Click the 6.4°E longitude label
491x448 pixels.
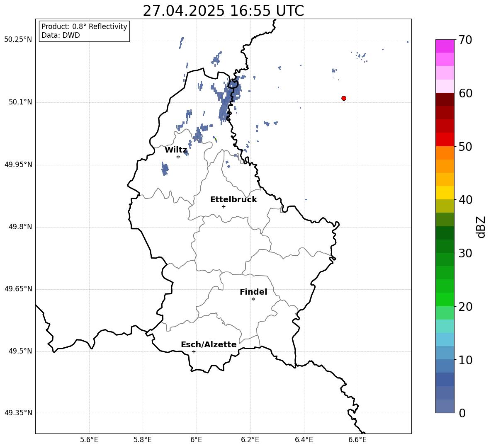pos(304,440)
